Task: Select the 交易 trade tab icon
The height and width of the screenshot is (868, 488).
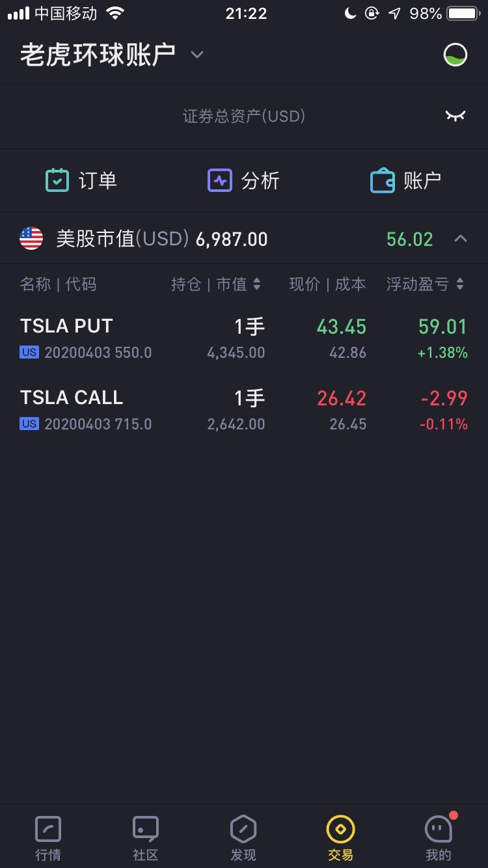Action: pyautogui.click(x=341, y=830)
